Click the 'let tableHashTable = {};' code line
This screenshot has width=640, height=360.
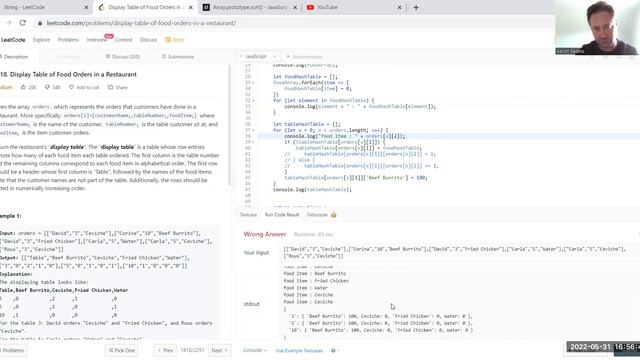[x=307, y=124]
